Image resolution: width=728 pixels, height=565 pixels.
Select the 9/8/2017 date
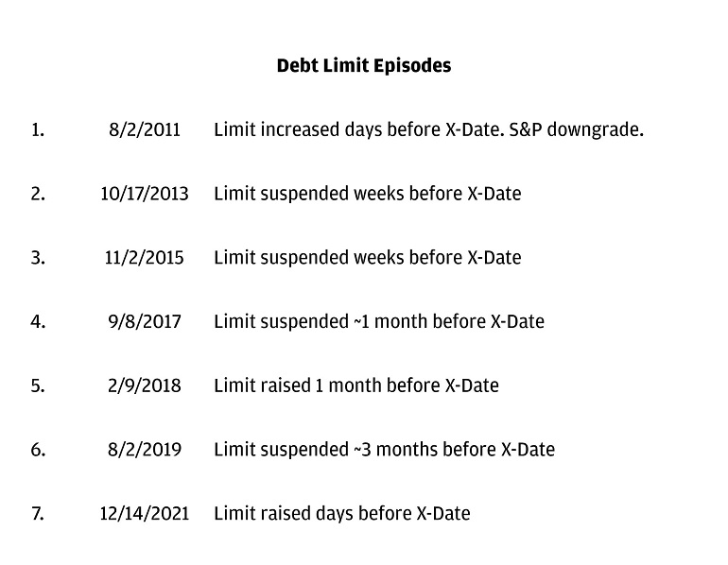click(144, 321)
